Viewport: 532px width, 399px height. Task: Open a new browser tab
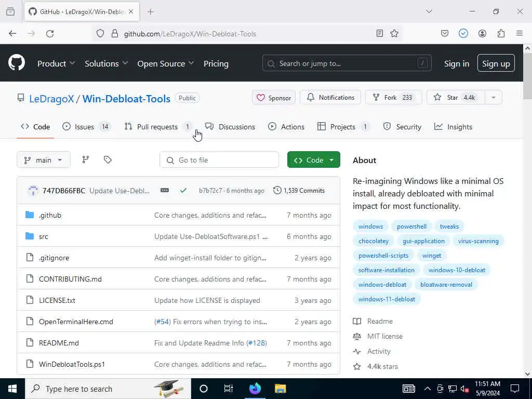[x=151, y=11]
